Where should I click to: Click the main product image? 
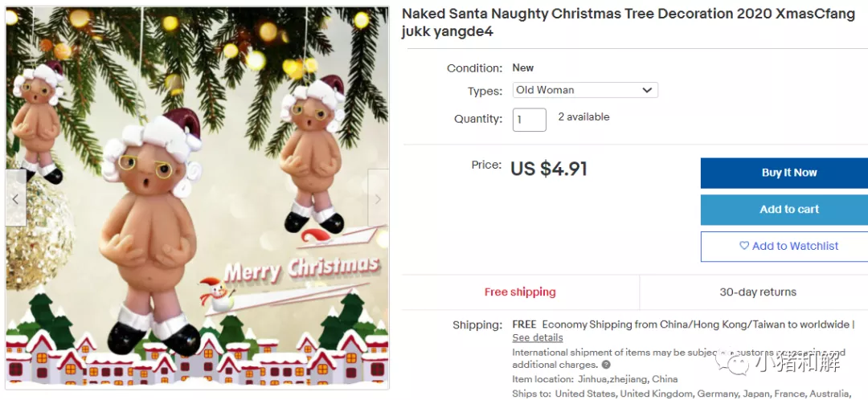click(x=198, y=198)
